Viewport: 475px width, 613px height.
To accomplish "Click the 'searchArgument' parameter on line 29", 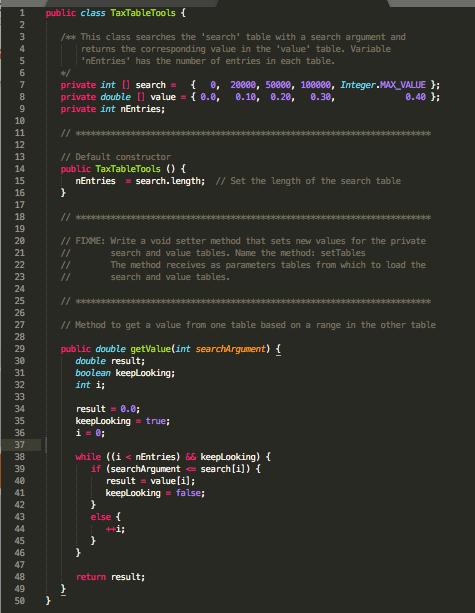I will click(x=230, y=349).
